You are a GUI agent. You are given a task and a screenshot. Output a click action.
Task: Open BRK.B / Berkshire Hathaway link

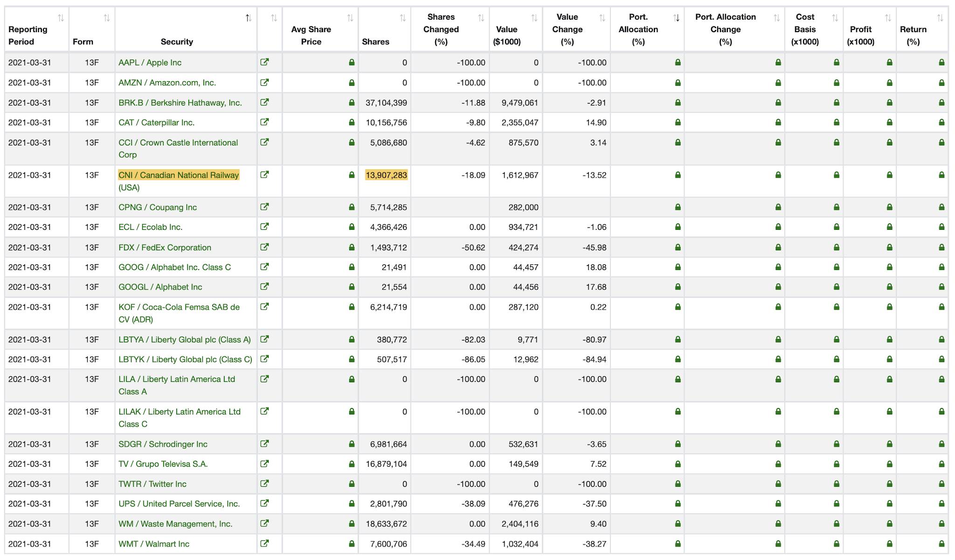tap(180, 103)
